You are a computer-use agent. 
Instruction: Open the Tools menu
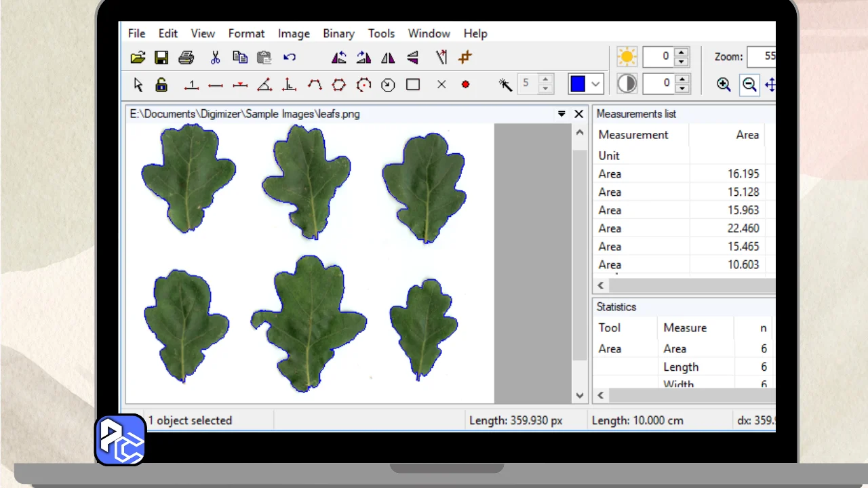pos(381,33)
